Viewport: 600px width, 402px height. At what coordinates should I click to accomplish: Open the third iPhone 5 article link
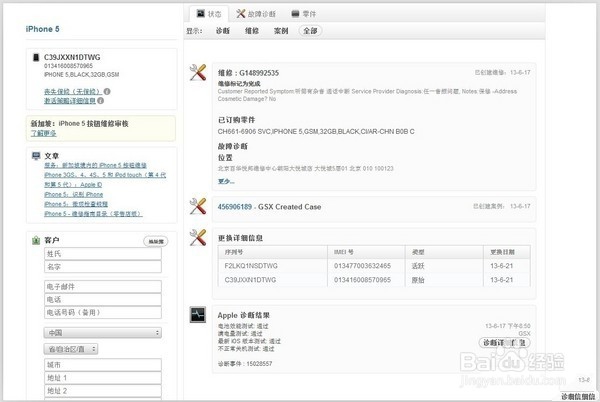pos(76,204)
